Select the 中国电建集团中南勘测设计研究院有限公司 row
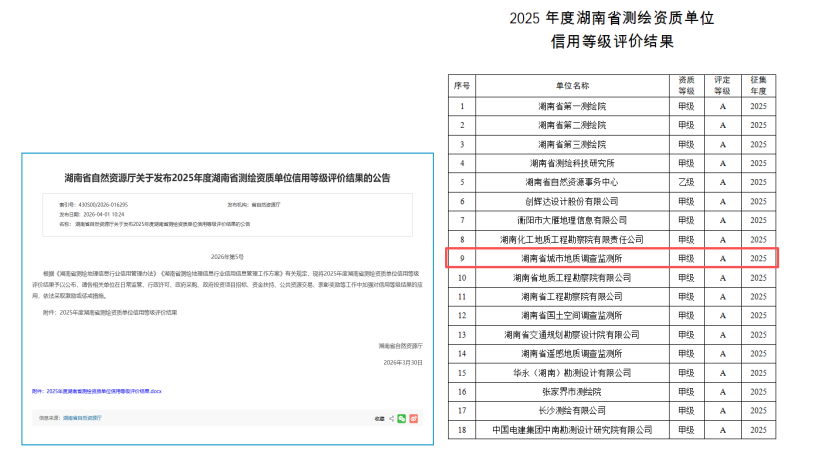This screenshot has height=461, width=813. 572,429
